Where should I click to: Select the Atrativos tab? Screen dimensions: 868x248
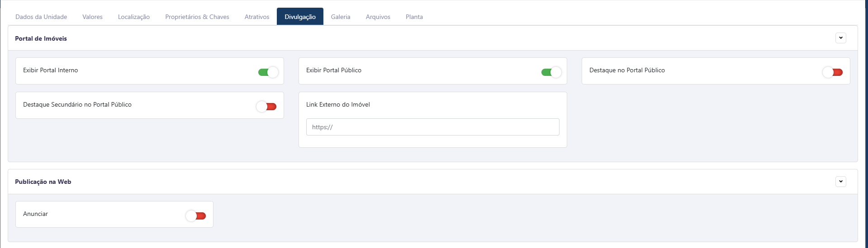[x=257, y=17]
